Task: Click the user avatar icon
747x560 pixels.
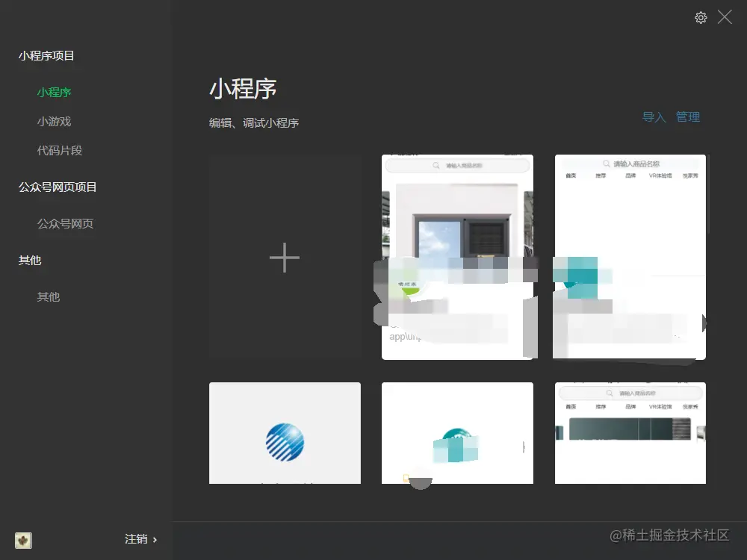Action: 23,541
